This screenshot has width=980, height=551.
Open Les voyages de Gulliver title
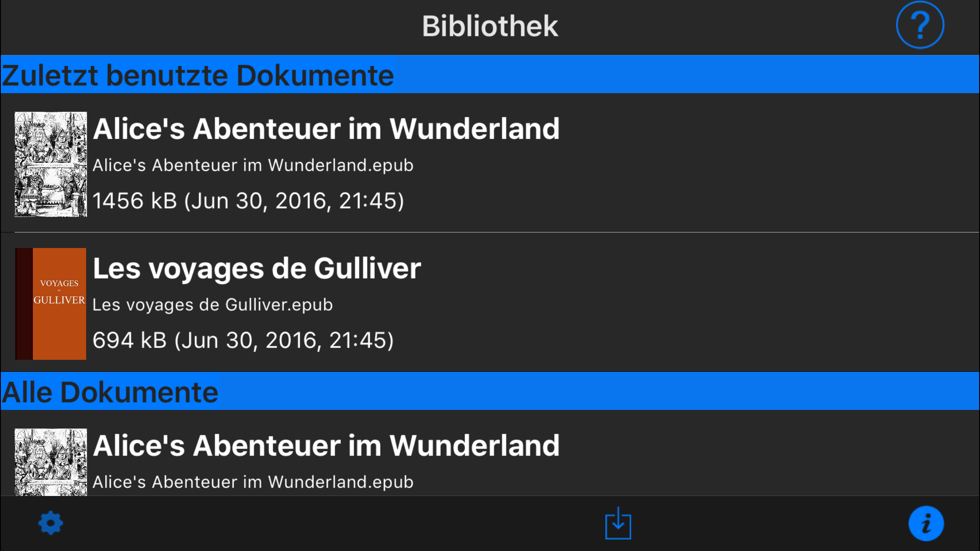pos(257,268)
